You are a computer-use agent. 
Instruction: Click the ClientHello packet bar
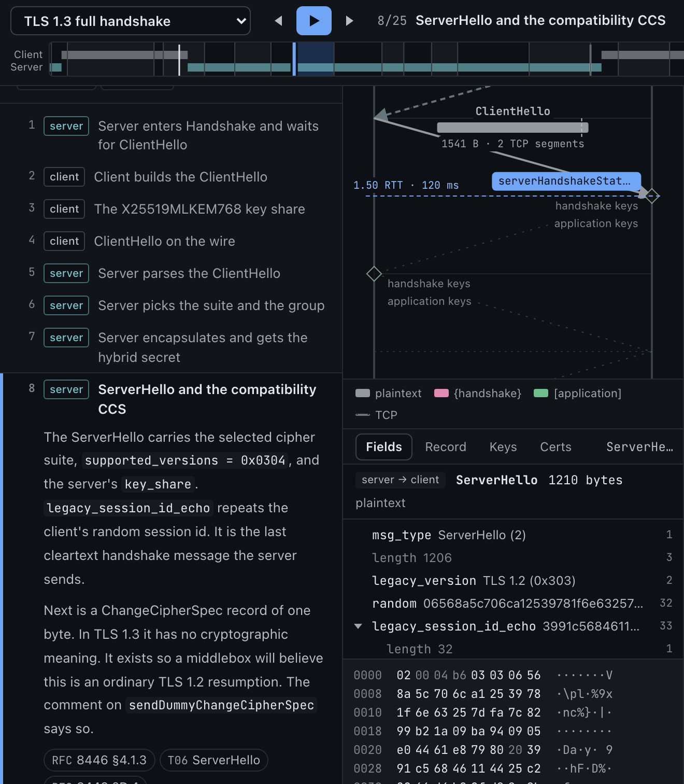(x=512, y=128)
